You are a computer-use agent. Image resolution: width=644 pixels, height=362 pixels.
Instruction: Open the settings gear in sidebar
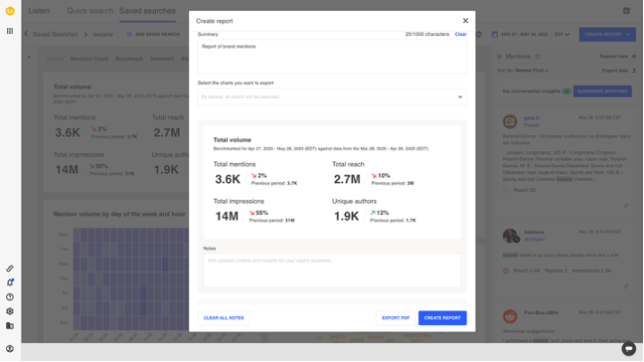pos(10,311)
